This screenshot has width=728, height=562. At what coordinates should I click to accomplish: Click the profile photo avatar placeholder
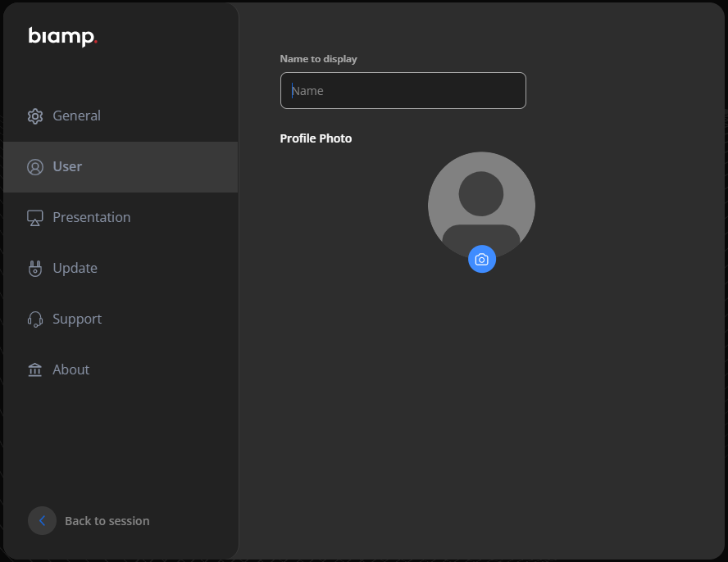[481, 201]
